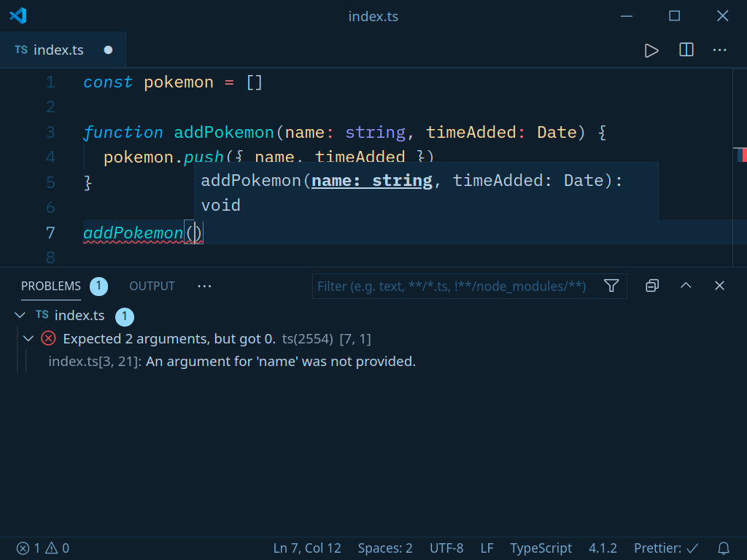The width and height of the screenshot is (747, 560).
Task: Click the problems count badge beside PROBLEMS
Action: 98,286
